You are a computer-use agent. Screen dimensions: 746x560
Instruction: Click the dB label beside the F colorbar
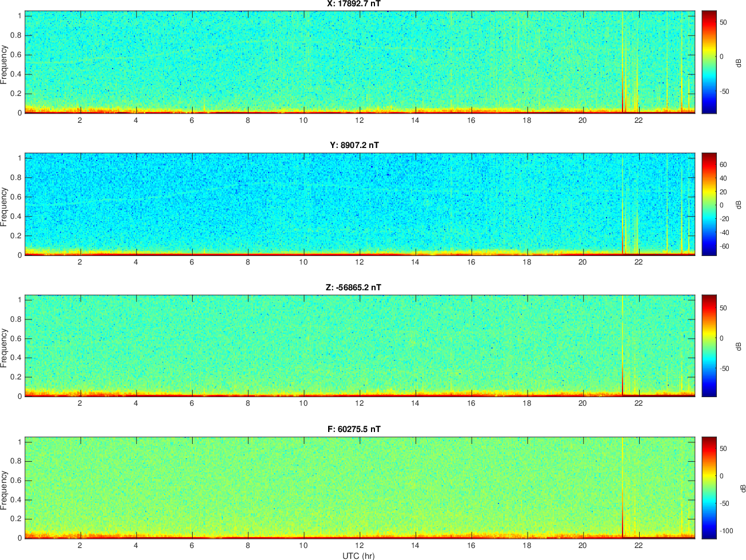pyautogui.click(x=741, y=487)
